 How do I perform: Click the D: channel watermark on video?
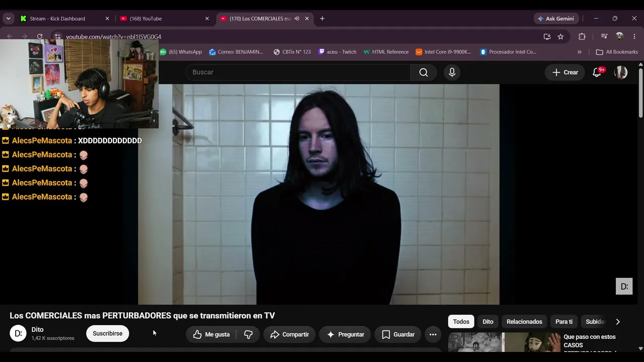[x=624, y=286]
